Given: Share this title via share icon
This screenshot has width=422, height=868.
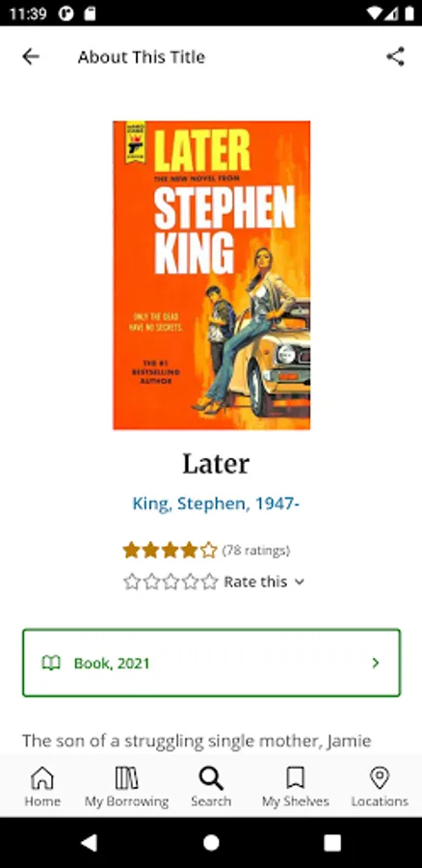Looking at the screenshot, I should [395, 57].
